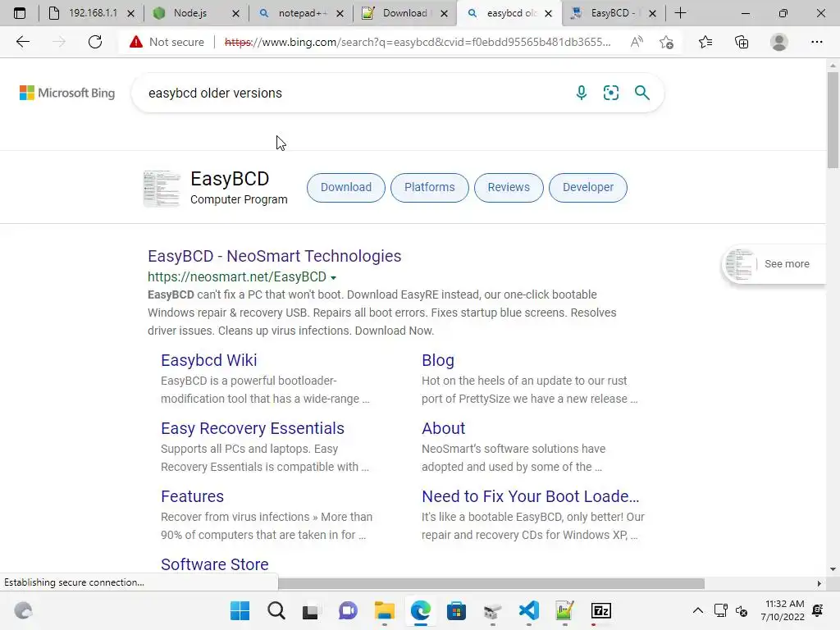The image size is (840, 630).
Task: Switch to the Node.js tab
Action: (190, 13)
